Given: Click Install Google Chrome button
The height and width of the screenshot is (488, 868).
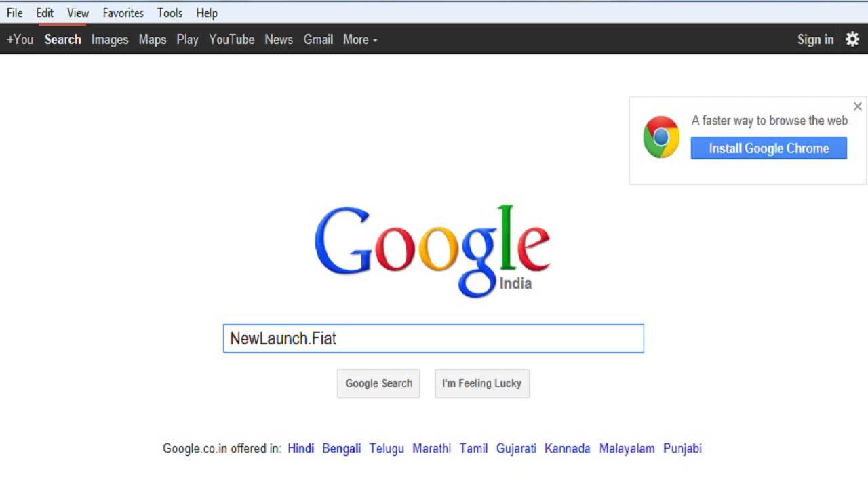Looking at the screenshot, I should coord(769,148).
